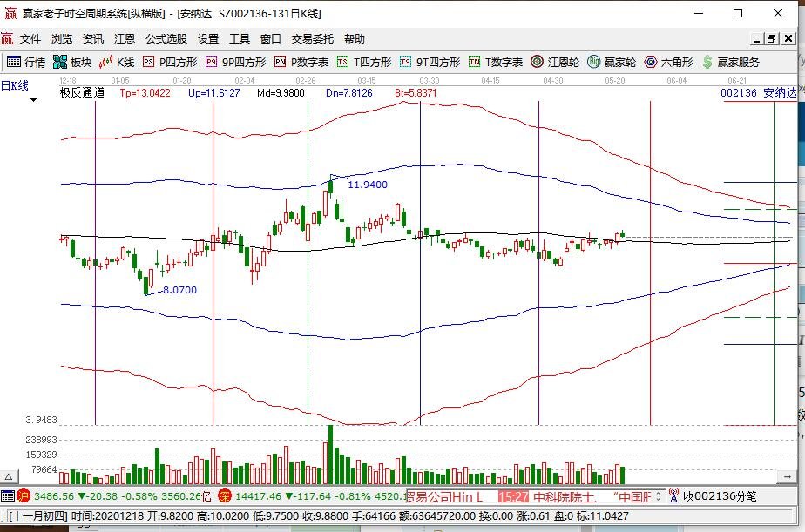Click the Bt=5.8371 indicator value
Image resolution: width=805 pixels, height=532 pixels.
(x=416, y=93)
